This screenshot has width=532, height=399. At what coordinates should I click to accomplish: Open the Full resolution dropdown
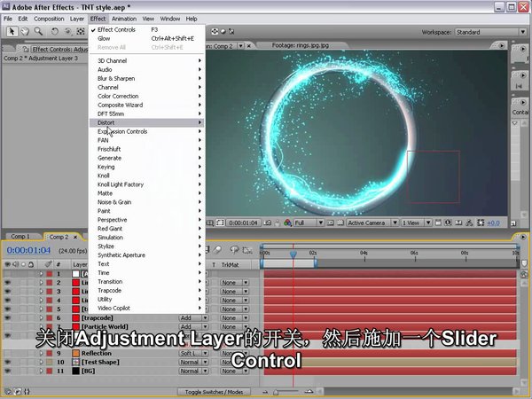click(309, 223)
